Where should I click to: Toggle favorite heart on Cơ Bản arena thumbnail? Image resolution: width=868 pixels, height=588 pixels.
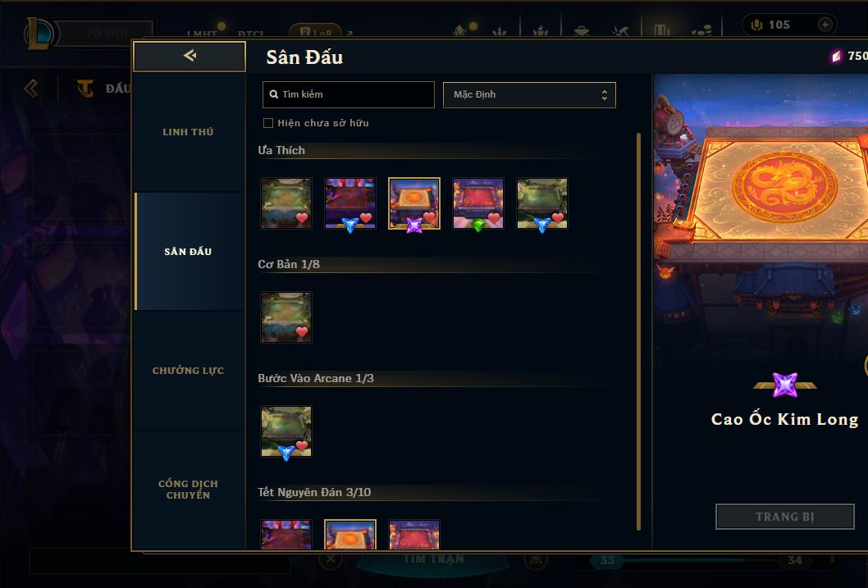point(302,332)
